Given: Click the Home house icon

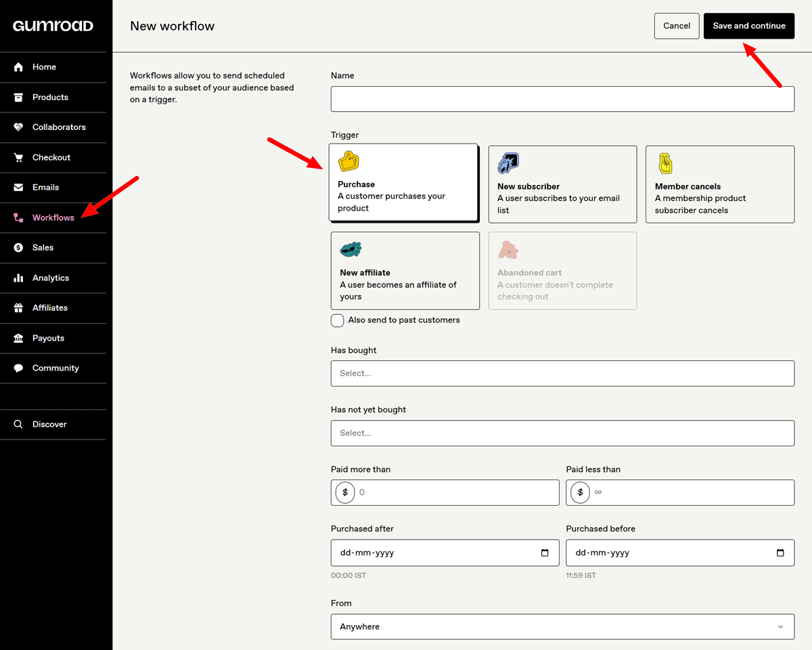Looking at the screenshot, I should click(18, 67).
